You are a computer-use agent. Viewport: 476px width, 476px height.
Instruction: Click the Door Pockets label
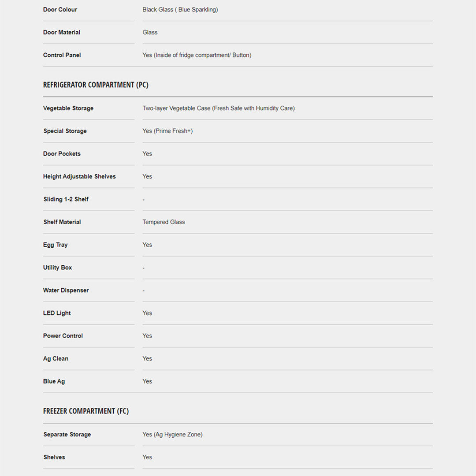tap(62, 154)
